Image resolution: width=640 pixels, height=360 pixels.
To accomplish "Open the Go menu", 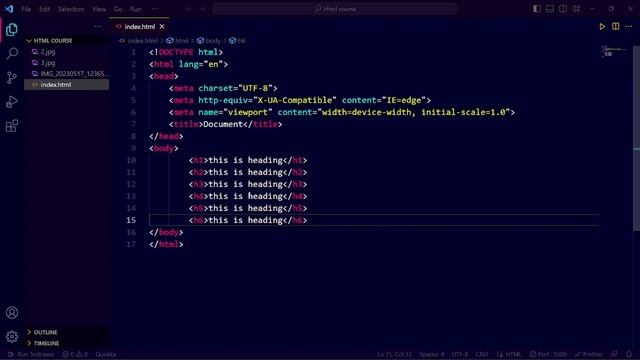I will [118, 9].
